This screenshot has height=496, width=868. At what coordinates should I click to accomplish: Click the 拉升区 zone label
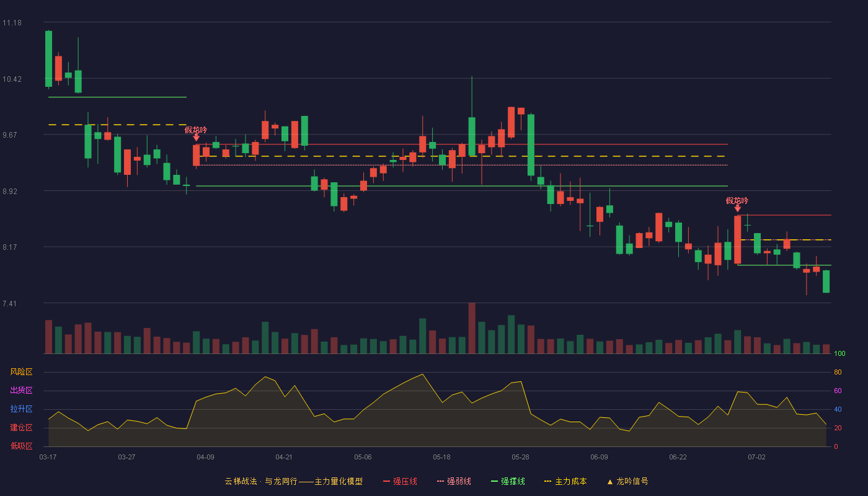coord(21,409)
